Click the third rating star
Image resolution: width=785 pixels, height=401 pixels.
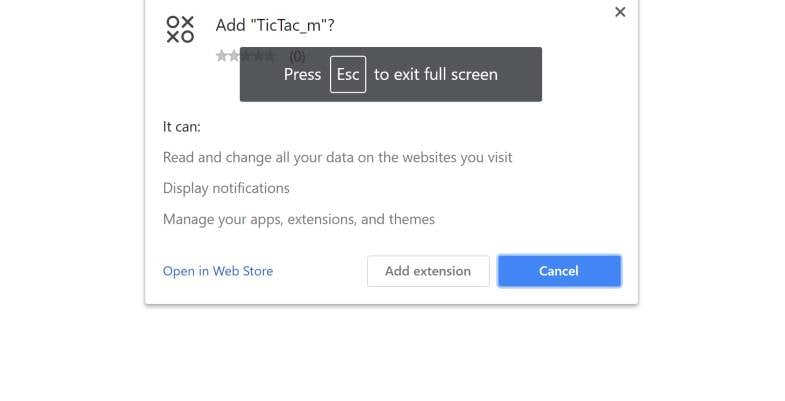(x=245, y=56)
